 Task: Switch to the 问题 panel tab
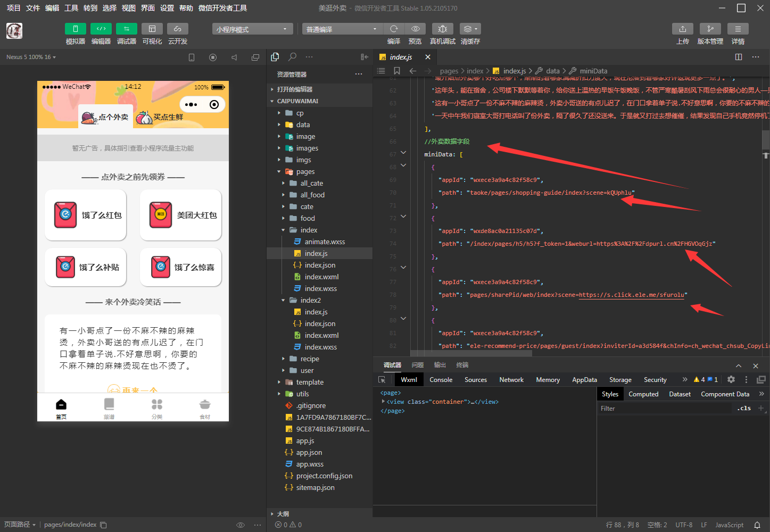pos(418,365)
